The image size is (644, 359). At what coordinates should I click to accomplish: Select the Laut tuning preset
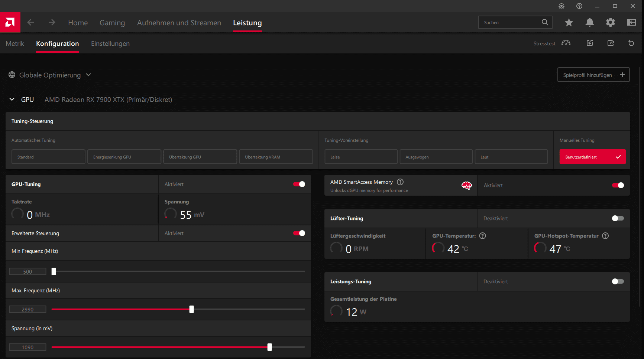[511, 157]
